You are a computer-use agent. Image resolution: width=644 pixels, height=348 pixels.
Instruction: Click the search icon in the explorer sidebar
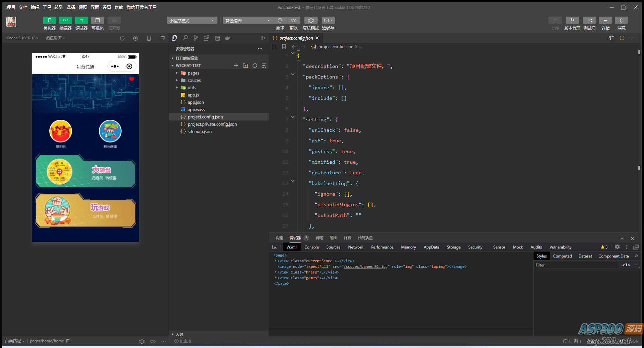pos(185,38)
